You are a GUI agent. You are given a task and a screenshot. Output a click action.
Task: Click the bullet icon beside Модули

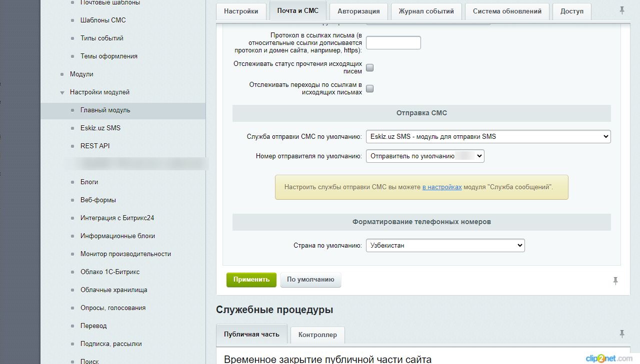62,74
